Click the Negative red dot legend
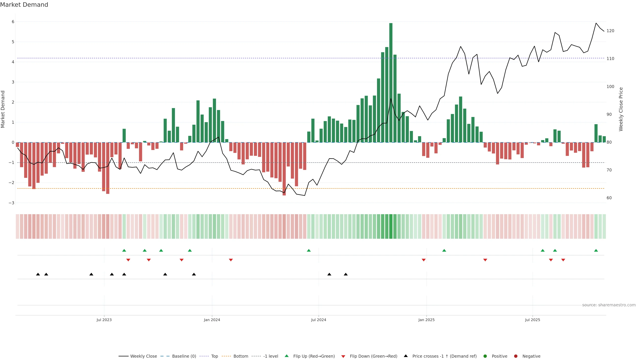 tap(516, 356)
